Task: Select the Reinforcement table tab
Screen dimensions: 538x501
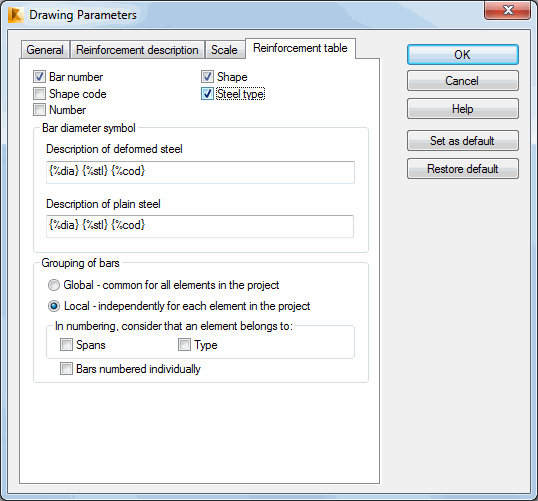Action: 300,48
